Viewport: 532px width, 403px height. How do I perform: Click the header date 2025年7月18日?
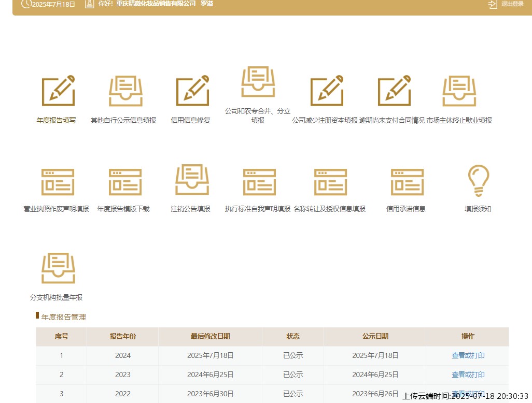pos(53,5)
